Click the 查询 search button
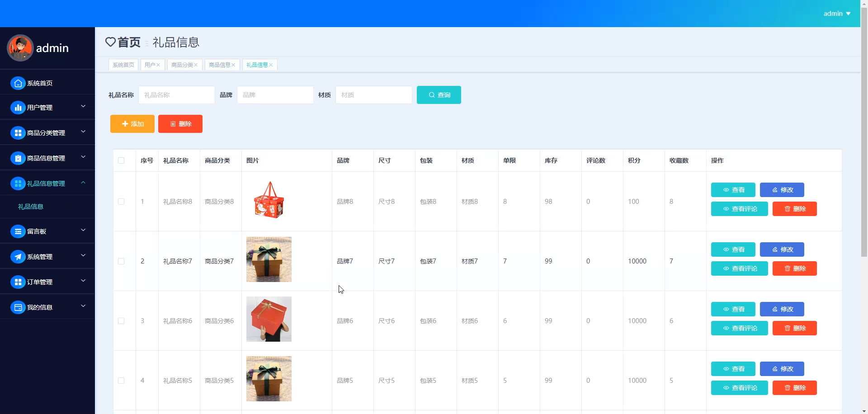The height and width of the screenshot is (414, 868). tap(439, 95)
